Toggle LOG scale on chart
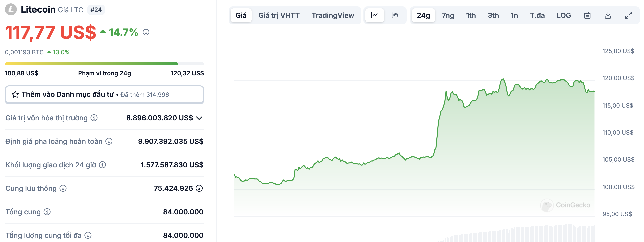The height and width of the screenshot is (242, 644). (x=564, y=15)
